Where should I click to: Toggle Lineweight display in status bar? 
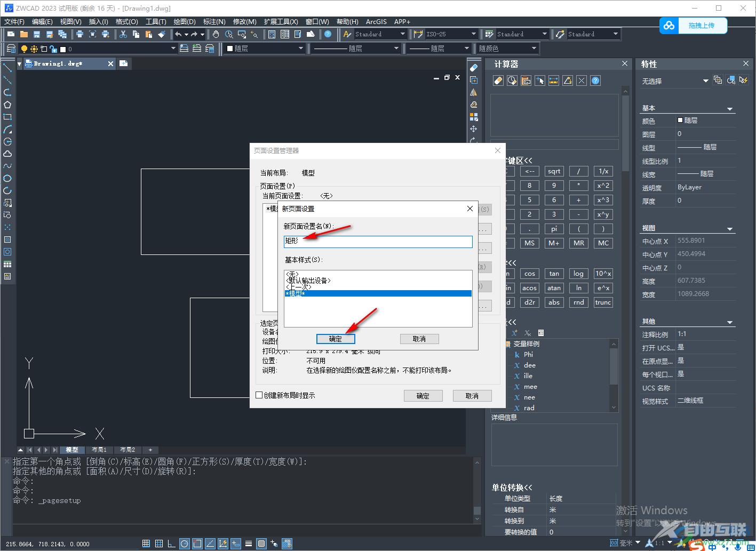click(249, 544)
